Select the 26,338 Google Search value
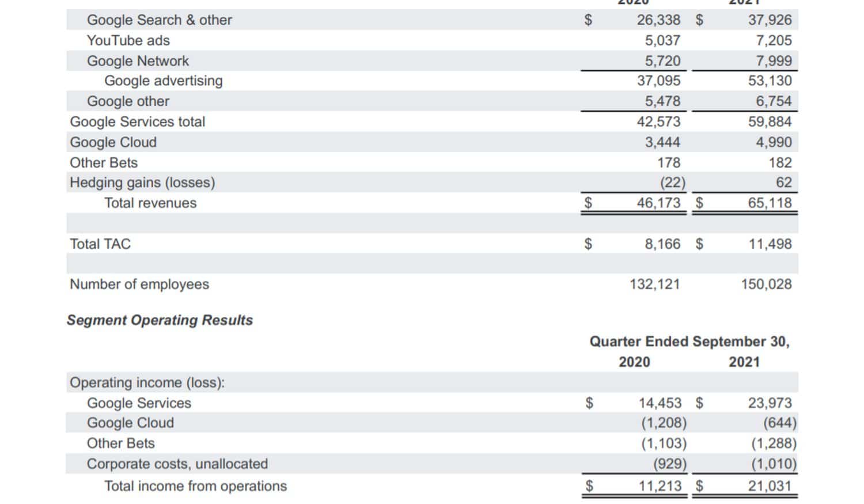The width and height of the screenshot is (864, 504). coord(658,20)
